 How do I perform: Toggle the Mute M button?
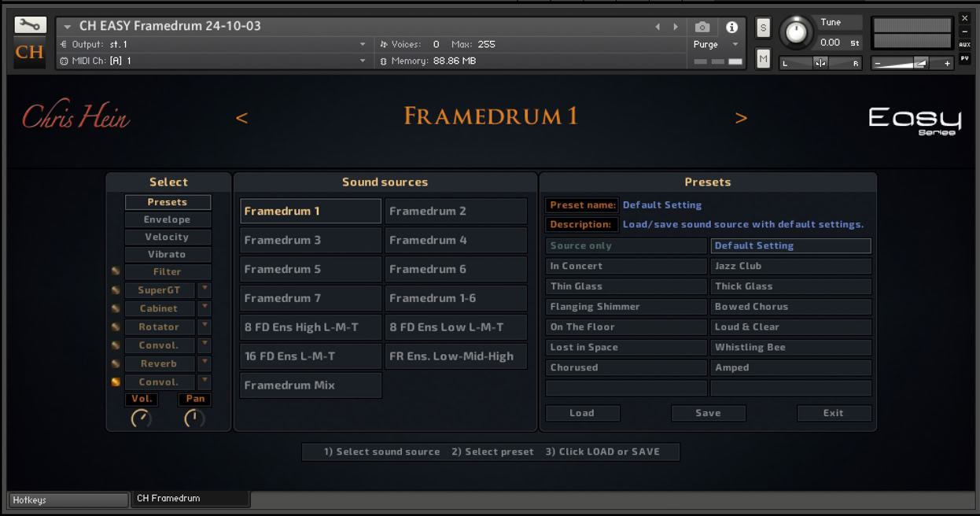point(763,59)
